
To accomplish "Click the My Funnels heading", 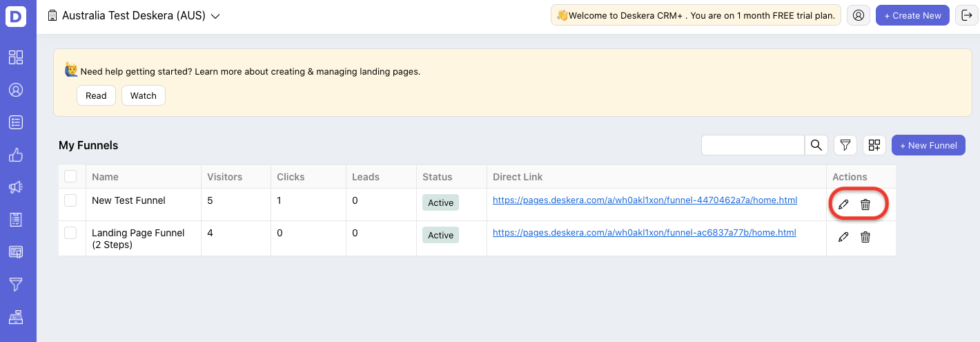I will (88, 145).
